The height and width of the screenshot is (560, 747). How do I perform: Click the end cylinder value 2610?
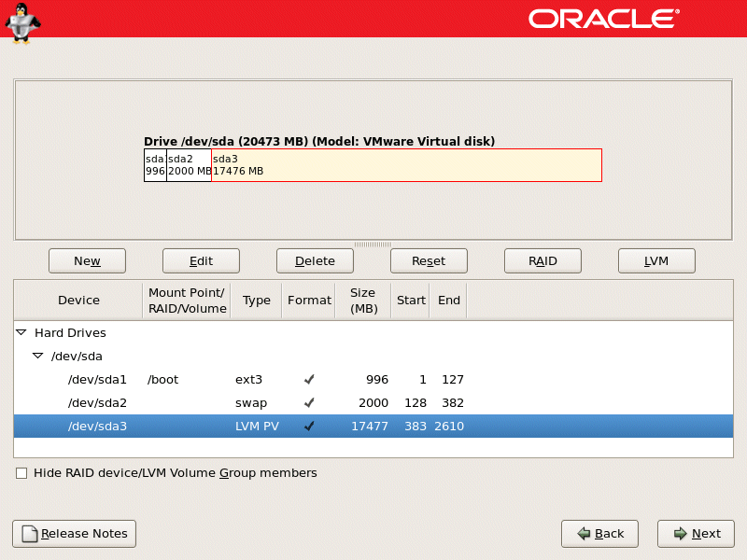click(449, 427)
